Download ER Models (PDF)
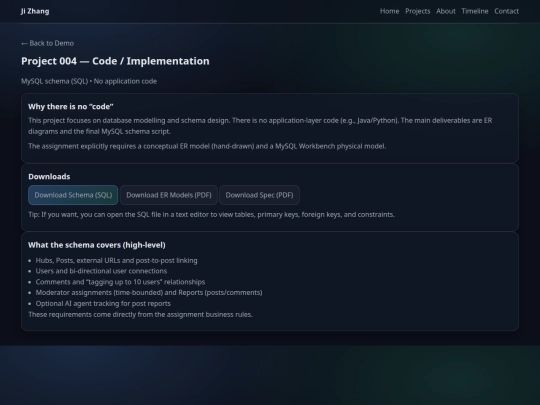Image resolution: width=540 pixels, height=405 pixels. [169, 195]
